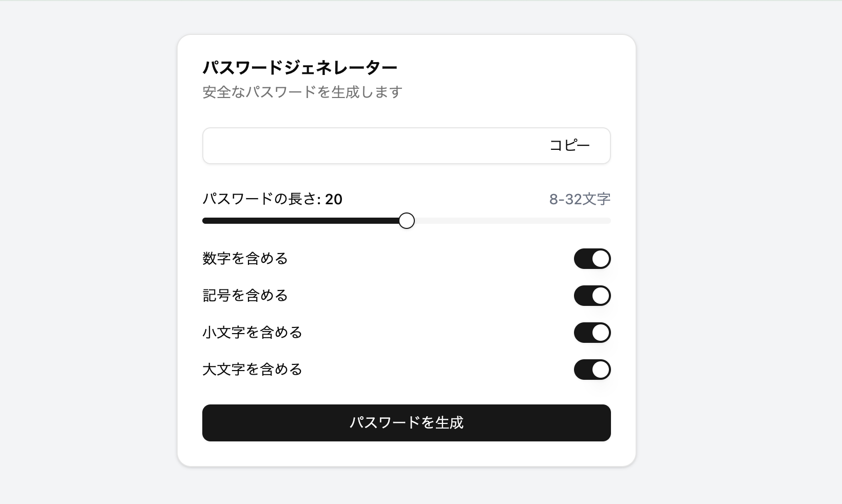842x504 pixels.
Task: Switch off the 大文字を含める option
Action: (592, 370)
